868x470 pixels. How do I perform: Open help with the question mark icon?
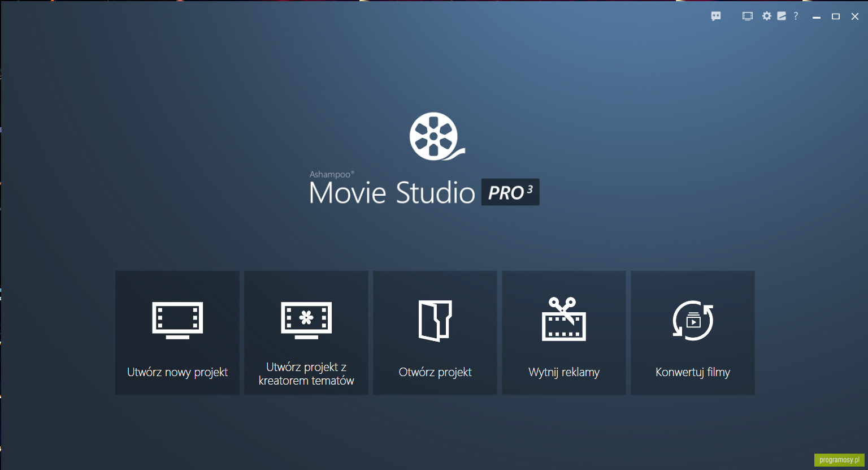tap(796, 16)
